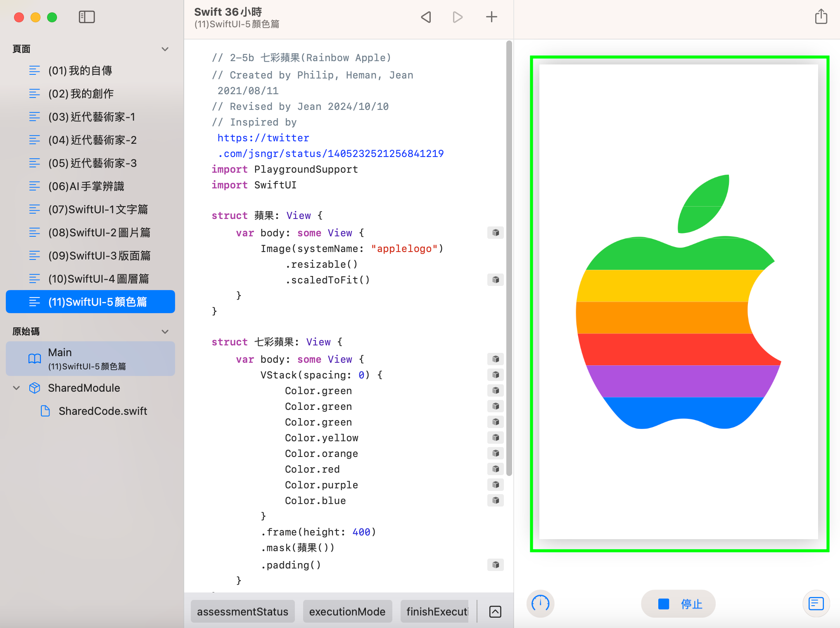The height and width of the screenshot is (628, 840).
Task: Collapse the 原始碼 section chevron
Action: 165,332
